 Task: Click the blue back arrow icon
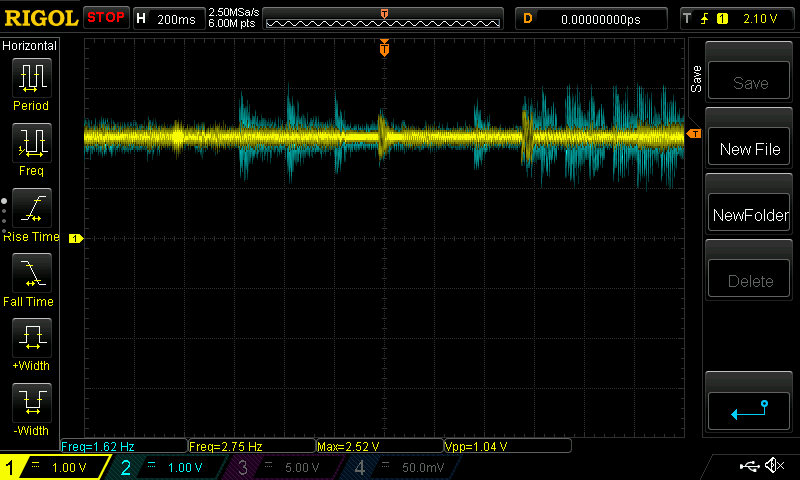click(748, 410)
